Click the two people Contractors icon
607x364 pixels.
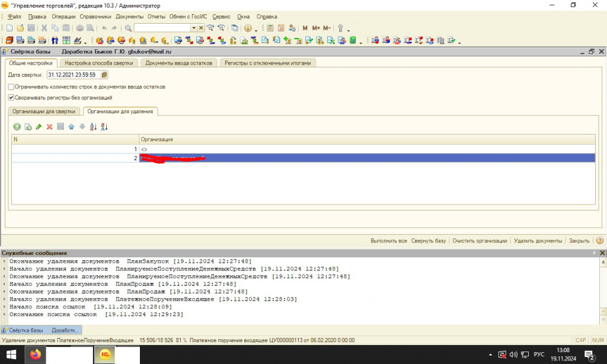(55, 40)
